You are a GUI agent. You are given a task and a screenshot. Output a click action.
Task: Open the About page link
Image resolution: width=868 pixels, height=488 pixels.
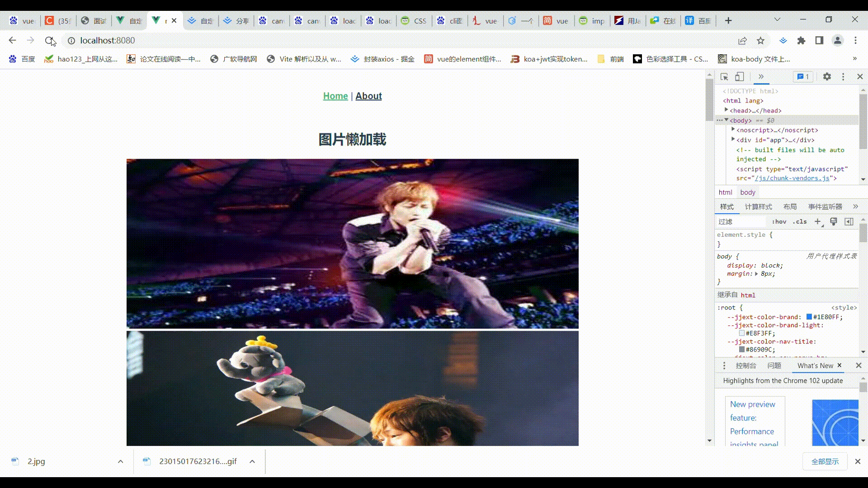coord(368,96)
